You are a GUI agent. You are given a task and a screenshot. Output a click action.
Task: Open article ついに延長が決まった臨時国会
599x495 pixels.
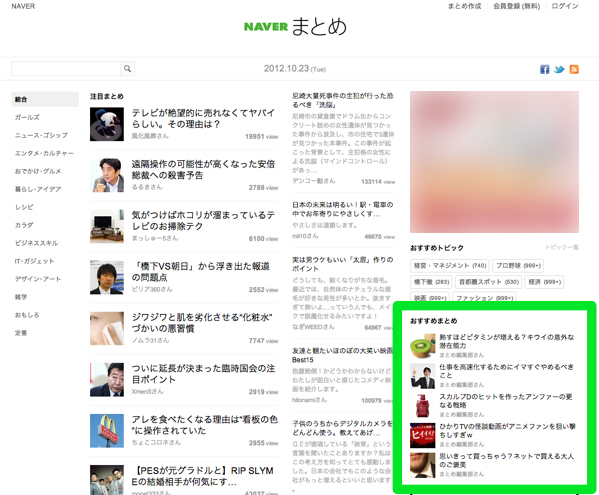(203, 374)
